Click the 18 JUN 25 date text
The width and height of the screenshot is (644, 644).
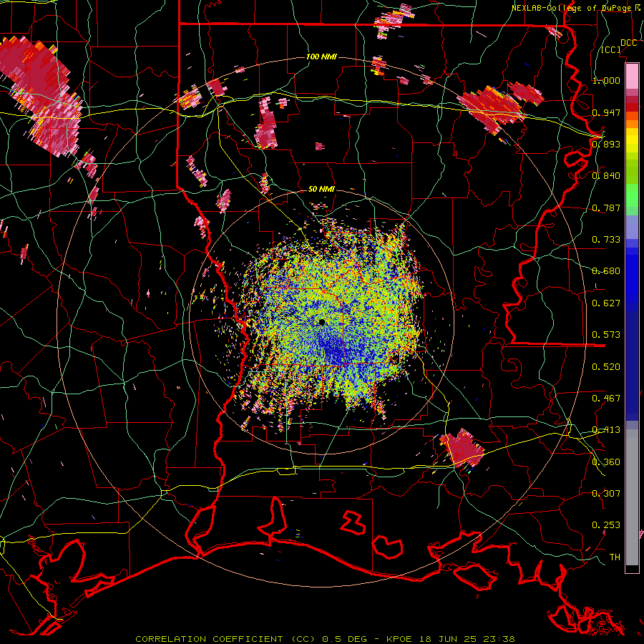pos(448,639)
